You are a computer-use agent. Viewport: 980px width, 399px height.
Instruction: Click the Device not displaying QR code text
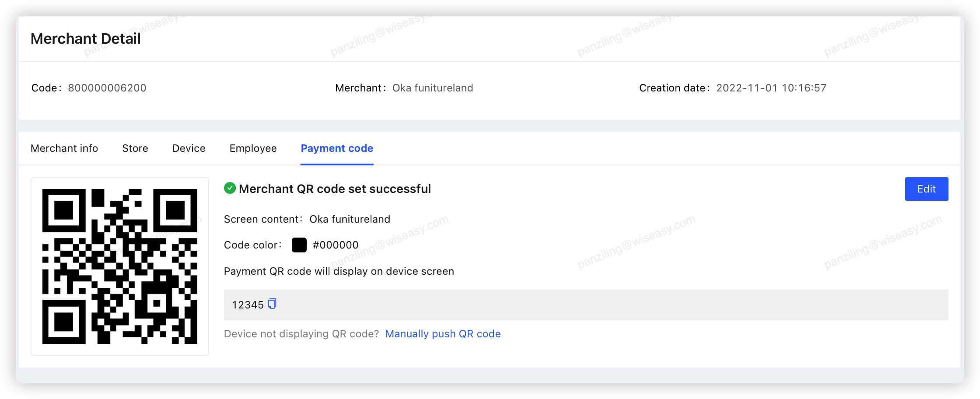click(x=301, y=333)
